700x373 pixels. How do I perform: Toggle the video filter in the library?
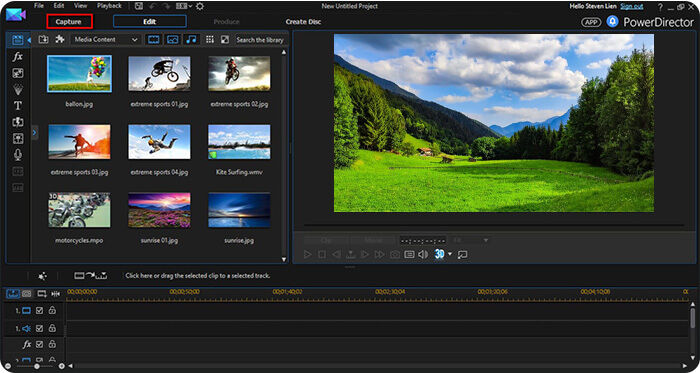pos(153,40)
